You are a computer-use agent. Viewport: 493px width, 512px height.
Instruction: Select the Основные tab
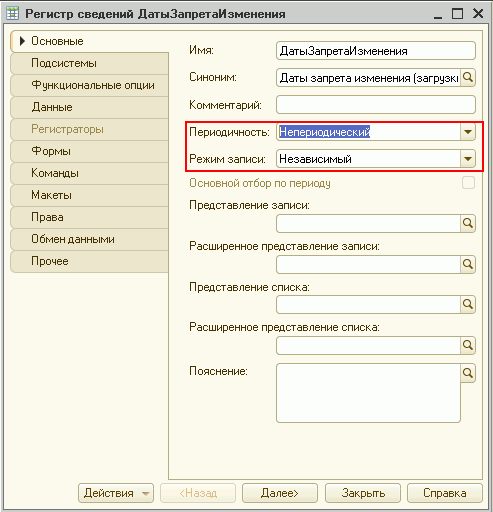89,41
